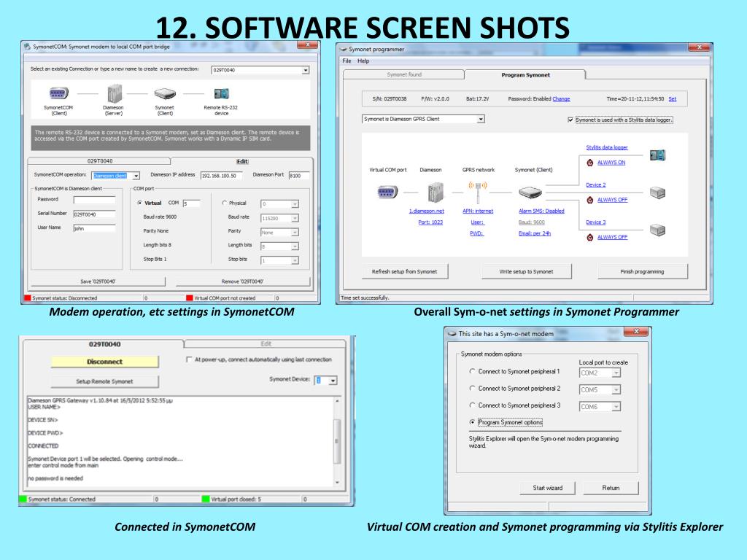
Task: Switch to the 029T0040 tab in SymonetCOM
Action: coord(99,161)
